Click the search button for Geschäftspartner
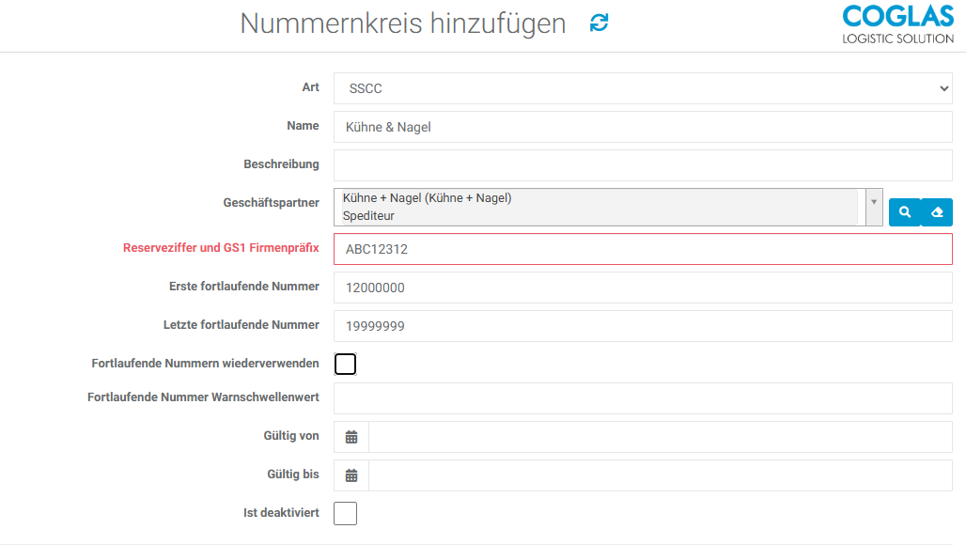The width and height of the screenshot is (966, 560). 904,212
